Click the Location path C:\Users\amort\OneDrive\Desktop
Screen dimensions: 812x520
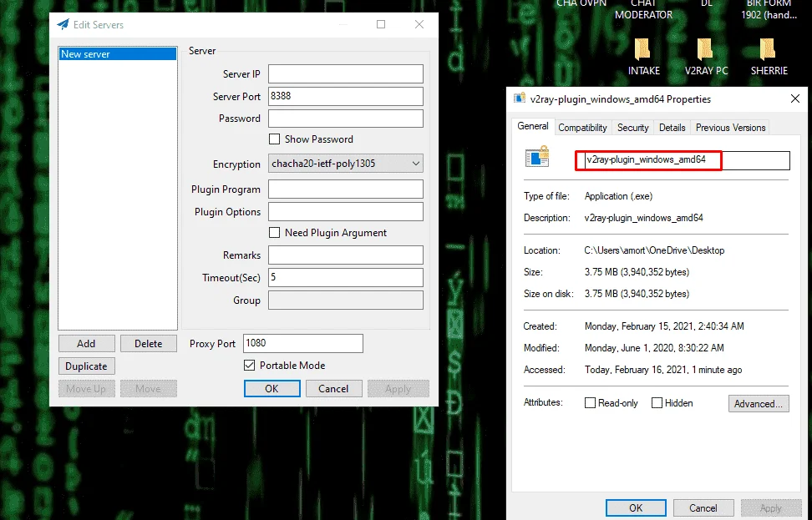654,250
